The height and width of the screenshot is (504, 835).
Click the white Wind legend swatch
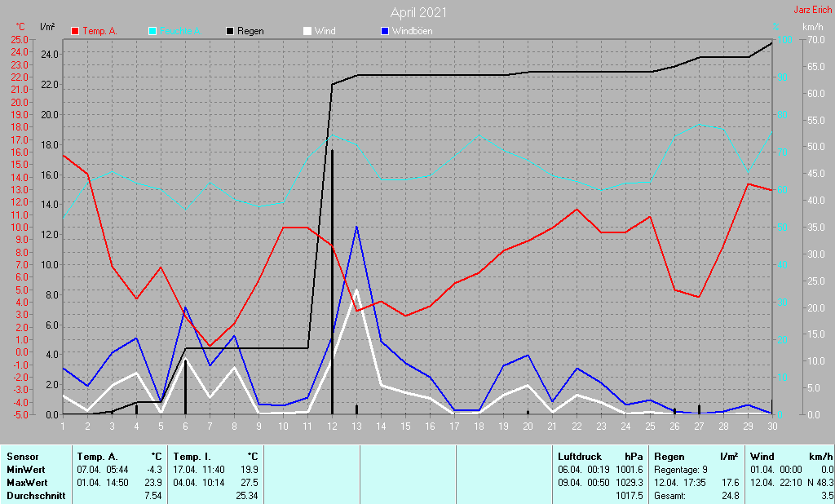[x=307, y=31]
